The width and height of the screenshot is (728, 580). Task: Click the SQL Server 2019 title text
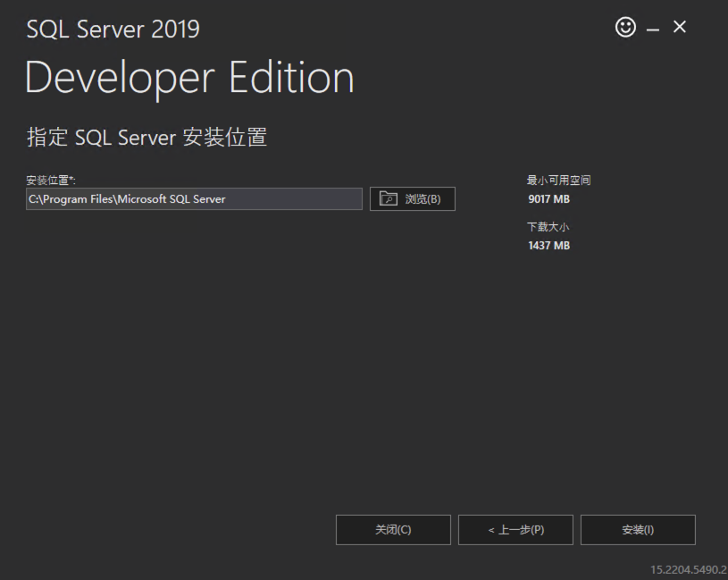click(x=113, y=29)
